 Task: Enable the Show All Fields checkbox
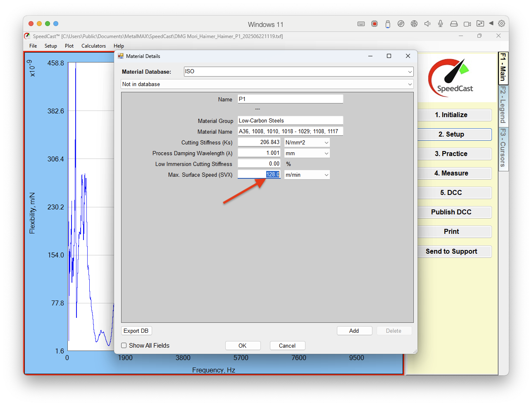(x=124, y=346)
